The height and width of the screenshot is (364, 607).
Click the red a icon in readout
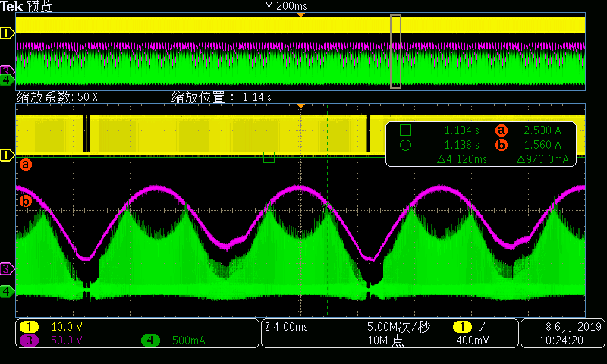(x=502, y=130)
